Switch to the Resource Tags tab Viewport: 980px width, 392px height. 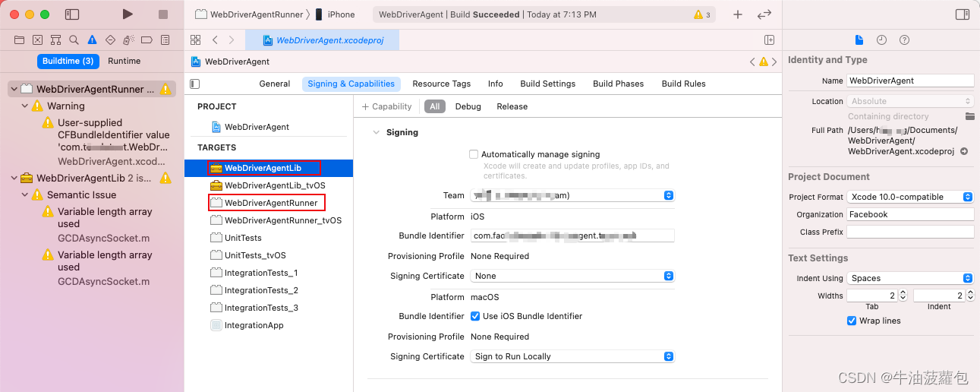[x=442, y=84]
